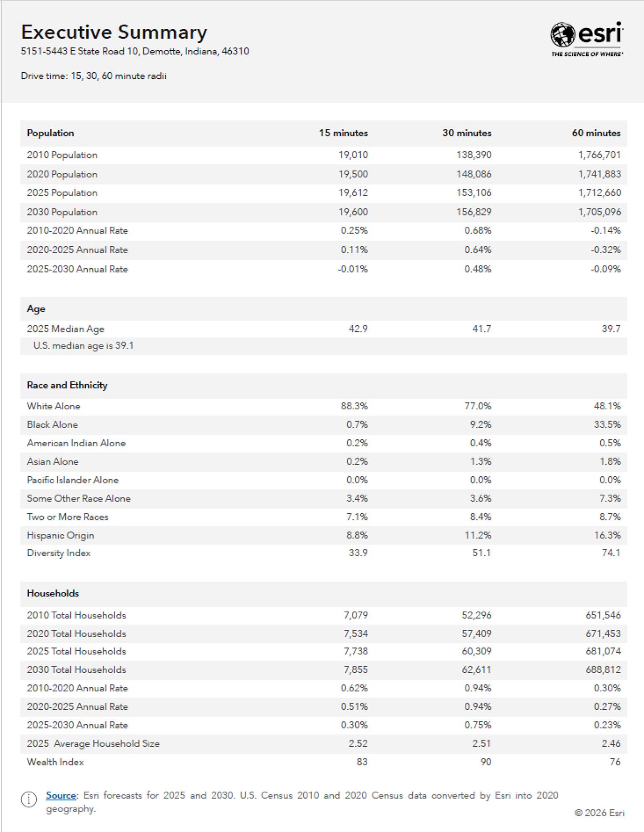Screen dimensions: 644x832
Task: Select the Age section header
Action: pos(36,309)
